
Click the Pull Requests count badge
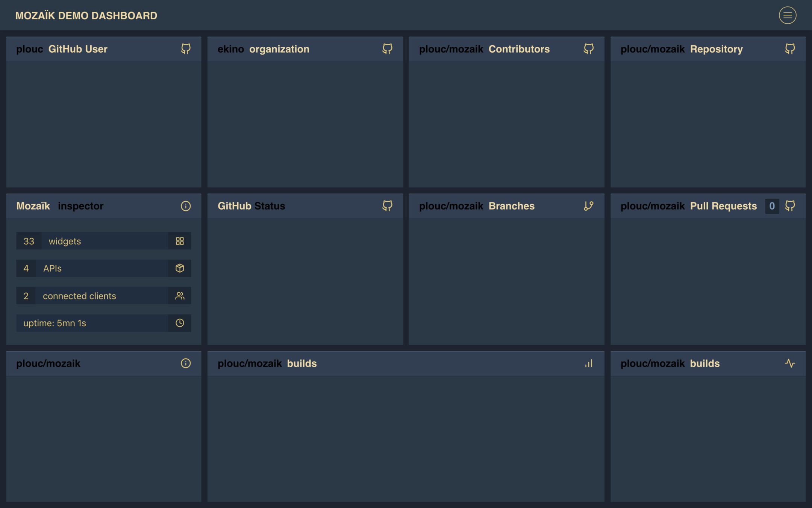pos(772,206)
